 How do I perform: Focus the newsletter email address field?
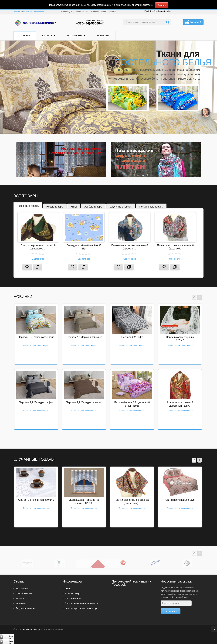(176, 603)
